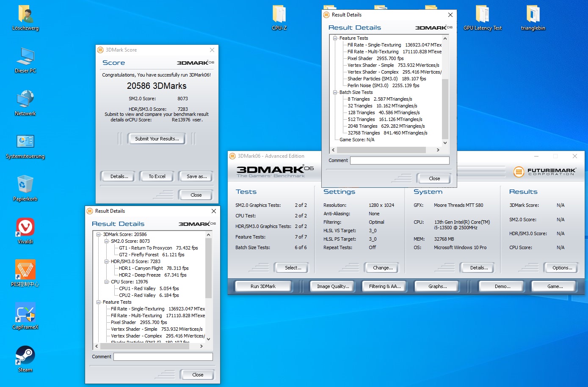Select GT2 - Firefly Forest row
Viewport: 588px width, 387px height.
click(152, 255)
